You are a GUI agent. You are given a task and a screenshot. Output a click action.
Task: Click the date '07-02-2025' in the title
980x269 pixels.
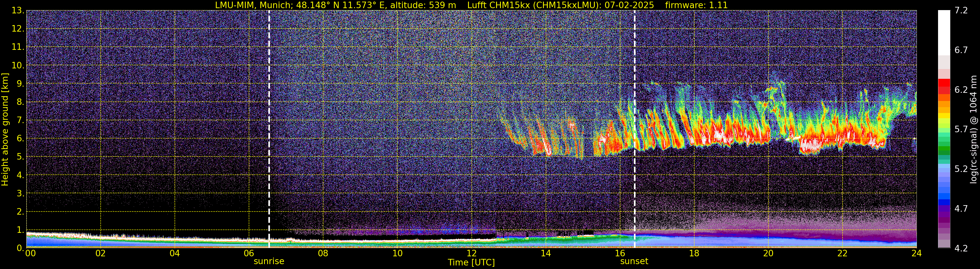(629, 5)
